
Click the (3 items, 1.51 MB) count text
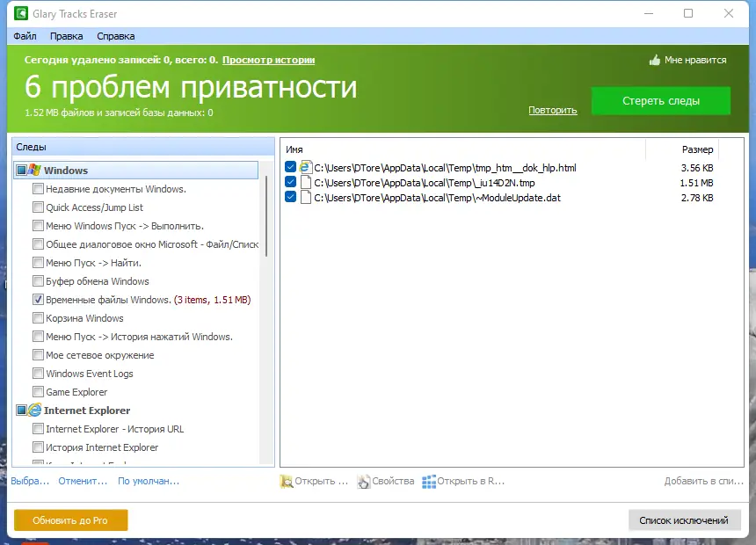click(x=212, y=300)
